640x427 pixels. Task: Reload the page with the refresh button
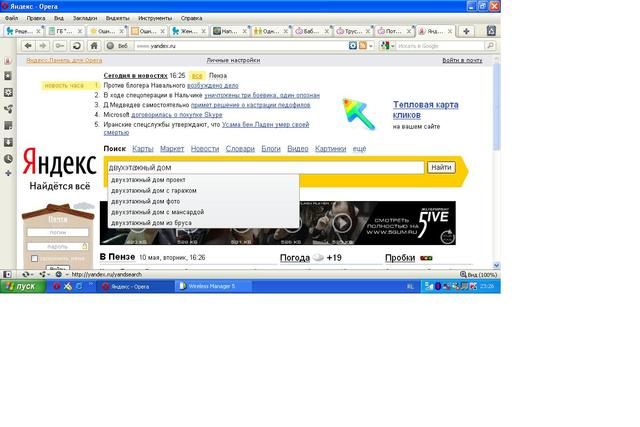click(77, 46)
